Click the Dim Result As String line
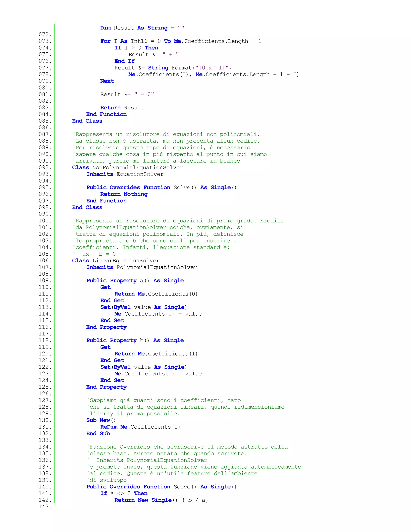This screenshot has width=411, height=532. tap(142, 28)
